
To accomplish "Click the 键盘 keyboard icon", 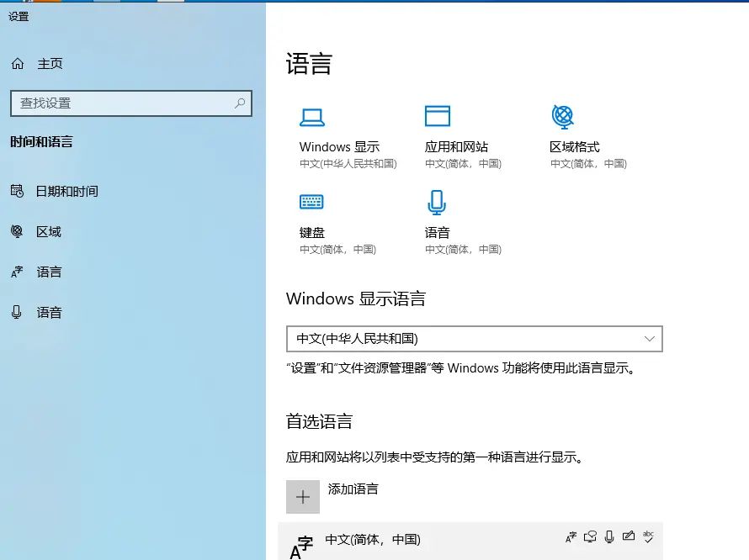I will [311, 202].
